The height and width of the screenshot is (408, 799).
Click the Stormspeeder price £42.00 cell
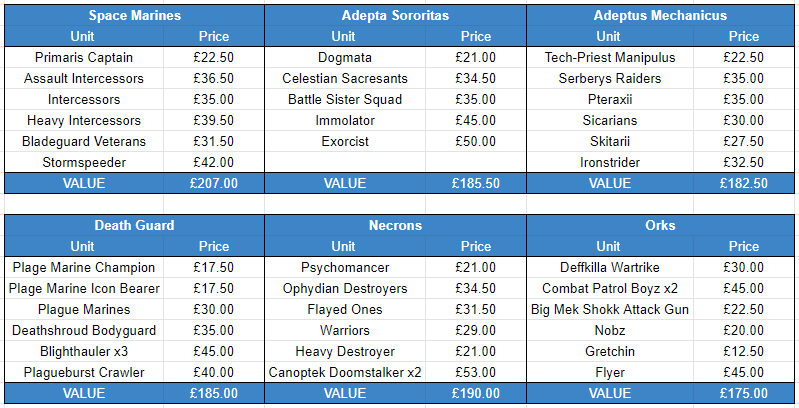(214, 163)
